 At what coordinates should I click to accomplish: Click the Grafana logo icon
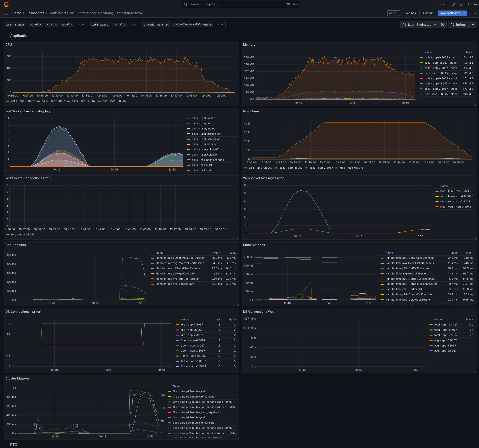[6, 4]
